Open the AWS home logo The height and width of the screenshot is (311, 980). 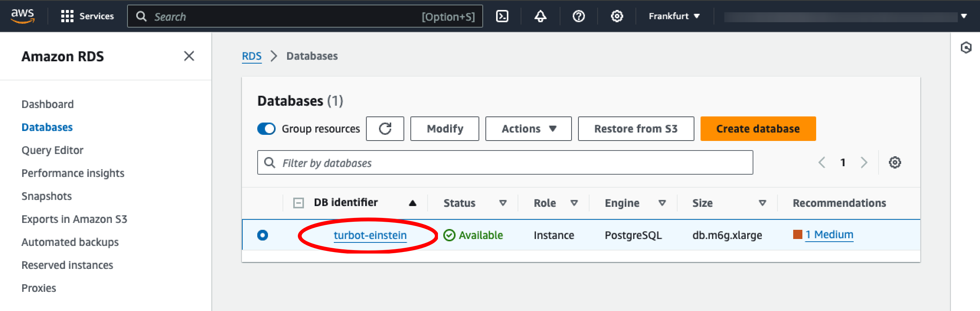tap(23, 16)
